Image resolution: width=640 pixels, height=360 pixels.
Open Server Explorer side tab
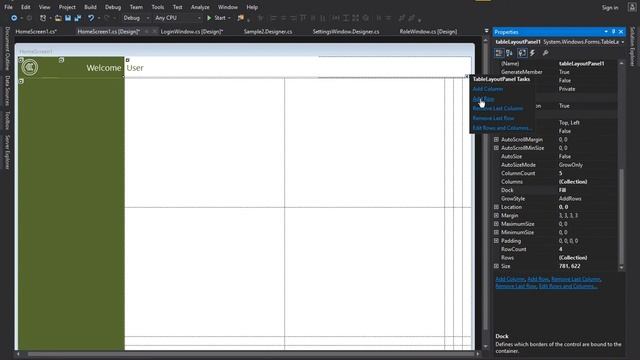point(7,152)
